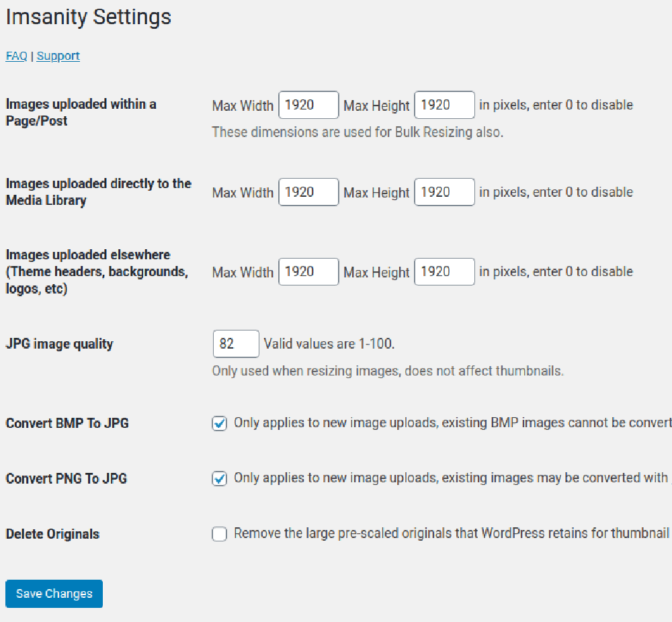The image size is (672, 622).
Task: Click inside the JPG image quality field
Action: coord(235,343)
